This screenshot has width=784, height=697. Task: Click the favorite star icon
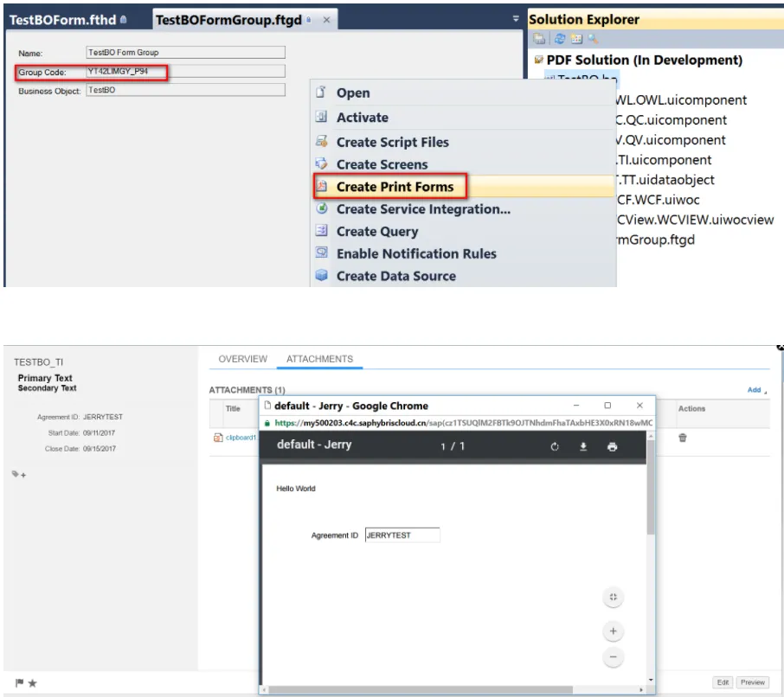33,683
